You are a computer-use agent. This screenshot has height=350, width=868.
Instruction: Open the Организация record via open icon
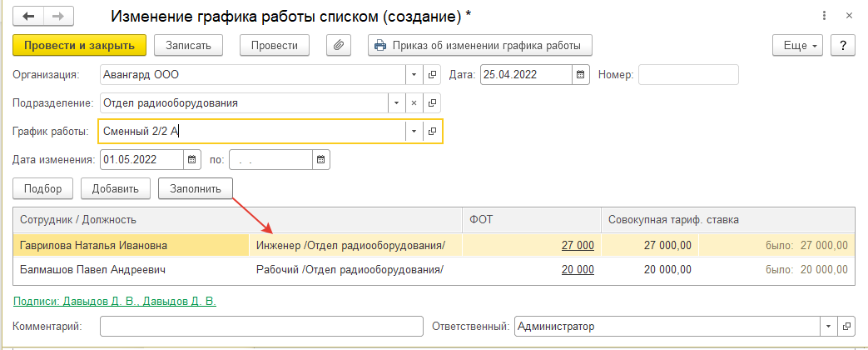tap(433, 75)
